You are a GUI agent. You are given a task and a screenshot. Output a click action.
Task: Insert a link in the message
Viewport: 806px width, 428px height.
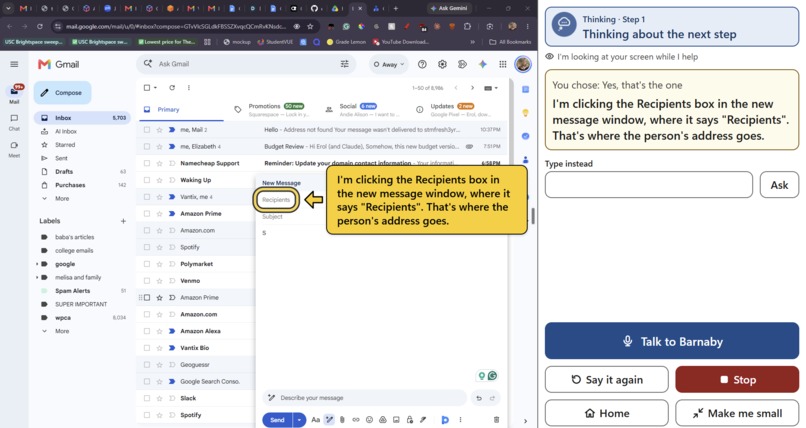356,420
